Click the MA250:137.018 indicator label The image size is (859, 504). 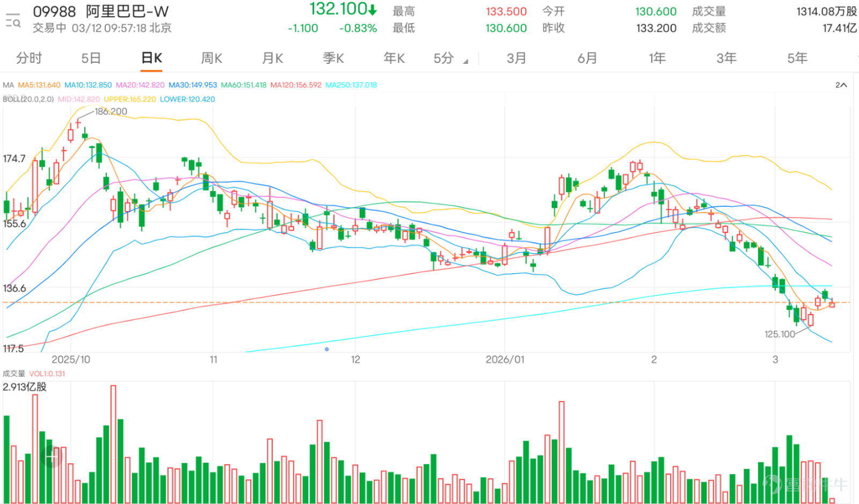[351, 85]
